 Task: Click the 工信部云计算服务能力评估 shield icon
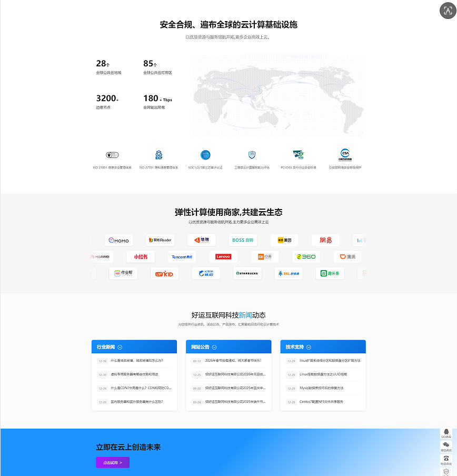click(251, 155)
